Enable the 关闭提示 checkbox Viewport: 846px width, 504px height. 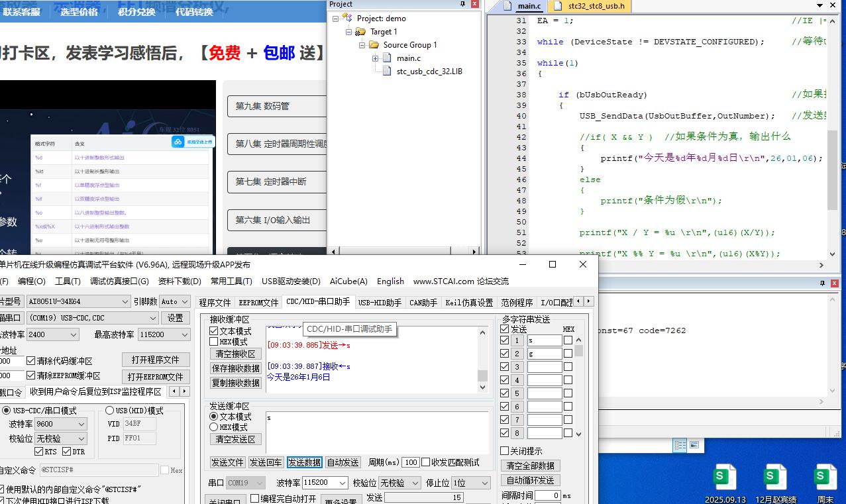[x=505, y=451]
